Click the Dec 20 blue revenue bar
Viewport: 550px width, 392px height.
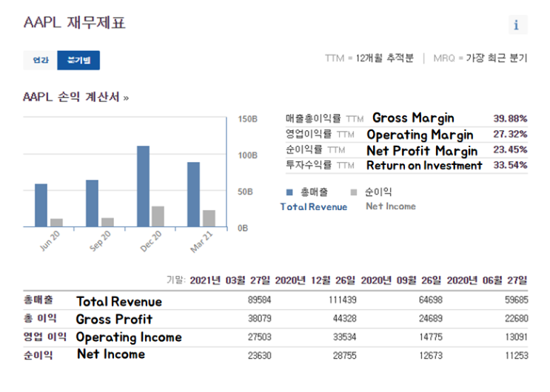(x=143, y=186)
